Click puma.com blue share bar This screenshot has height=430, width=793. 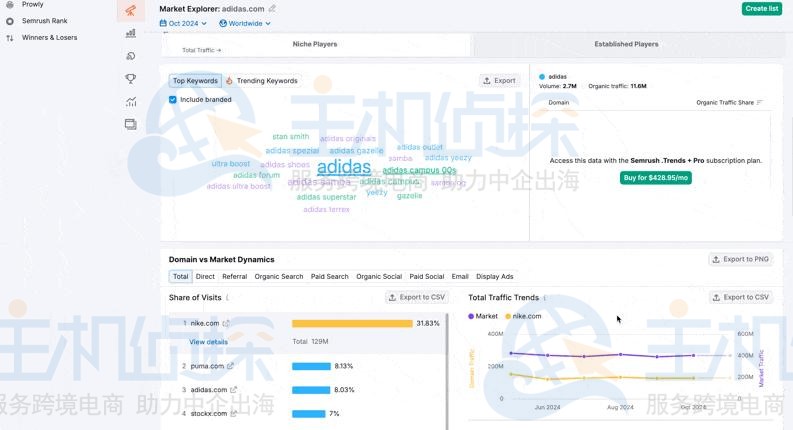tap(311, 366)
